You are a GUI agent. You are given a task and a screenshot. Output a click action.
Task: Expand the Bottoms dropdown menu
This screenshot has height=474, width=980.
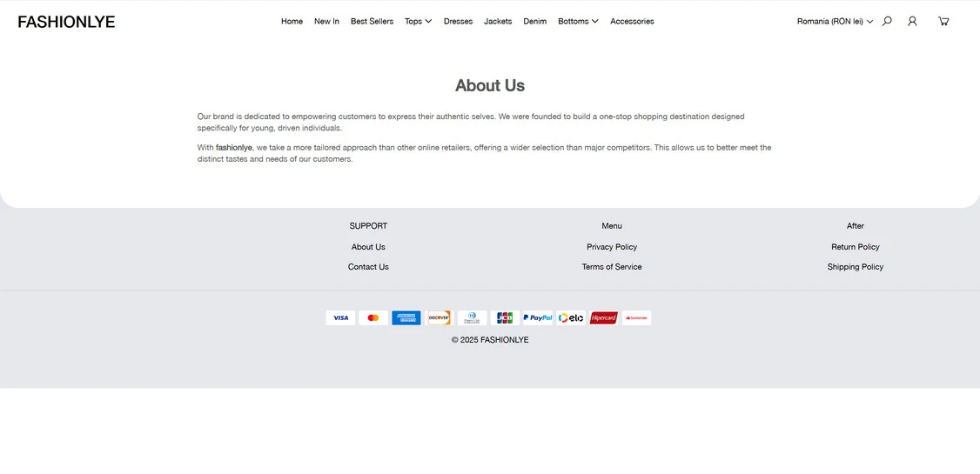(578, 21)
